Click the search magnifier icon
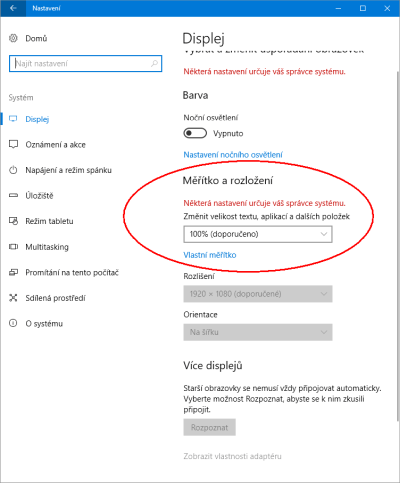400x483 pixels. pos(154,63)
